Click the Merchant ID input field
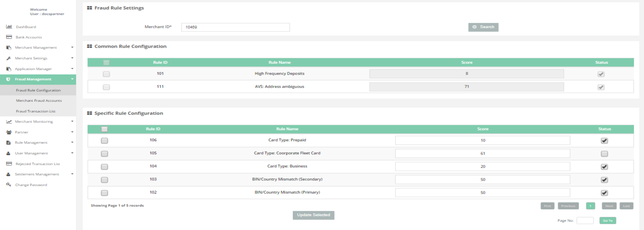This screenshot has height=230, width=644. coord(235,27)
